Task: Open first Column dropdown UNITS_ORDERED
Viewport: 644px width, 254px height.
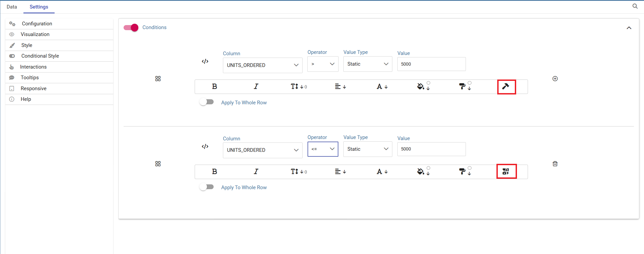Action: coord(263,65)
